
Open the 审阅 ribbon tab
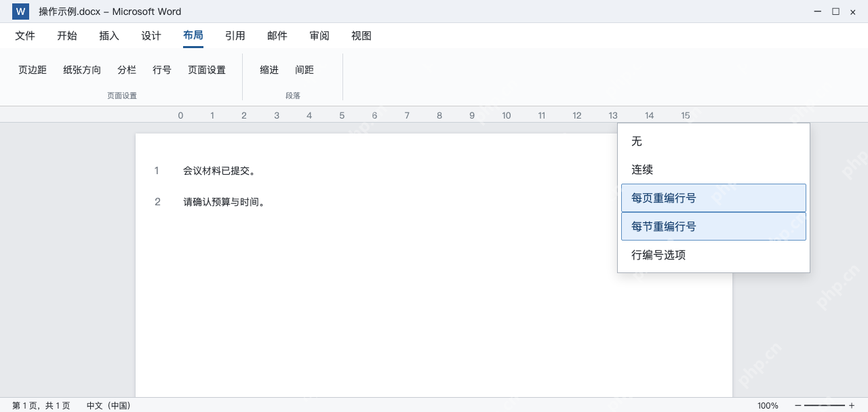pyautogui.click(x=319, y=36)
